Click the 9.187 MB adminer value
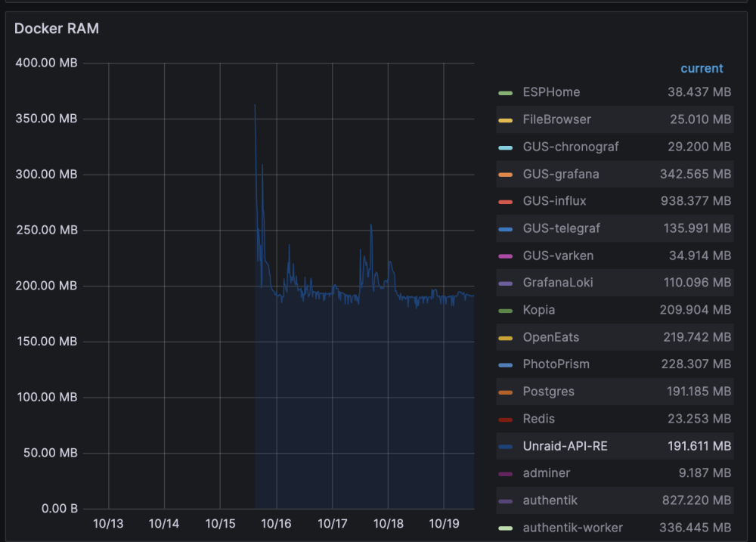Viewport: 756px width, 542px height. pos(705,473)
